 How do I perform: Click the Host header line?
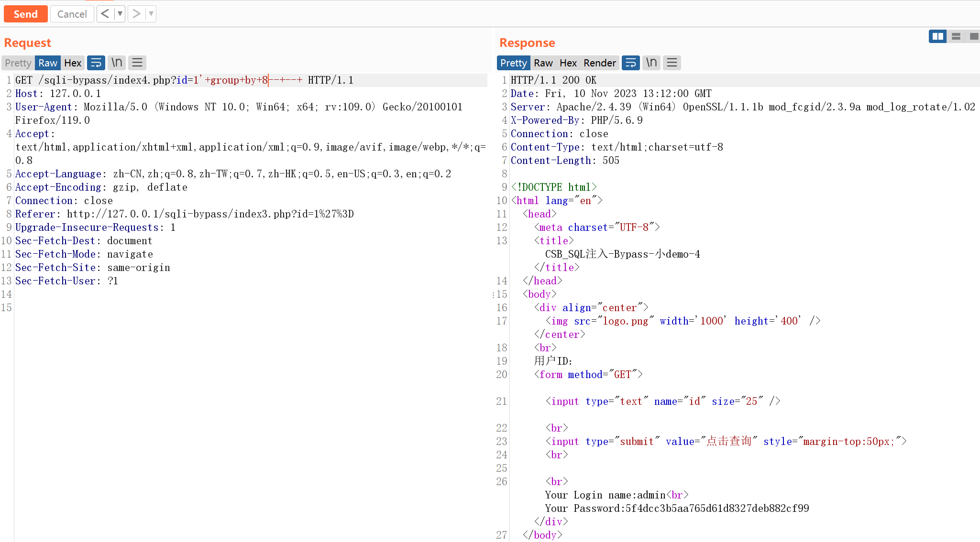tap(58, 93)
